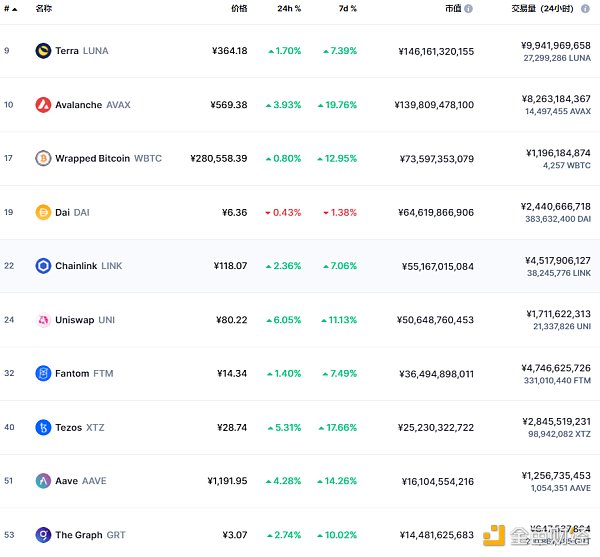Click the Uniswap unicorn icon

coord(43,320)
